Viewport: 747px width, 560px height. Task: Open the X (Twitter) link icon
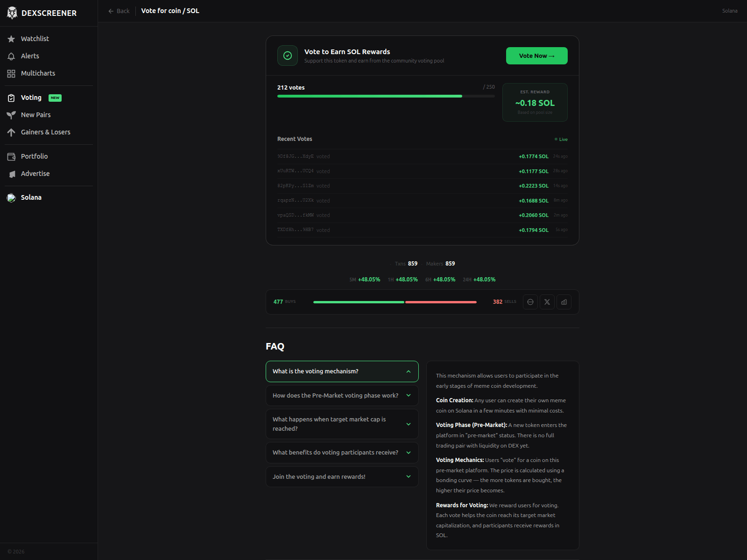(x=547, y=302)
